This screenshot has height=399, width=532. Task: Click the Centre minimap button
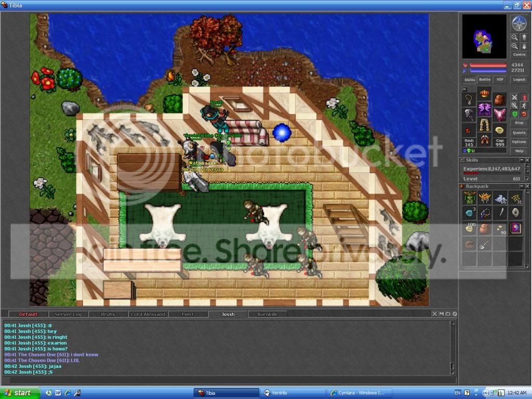point(519,55)
